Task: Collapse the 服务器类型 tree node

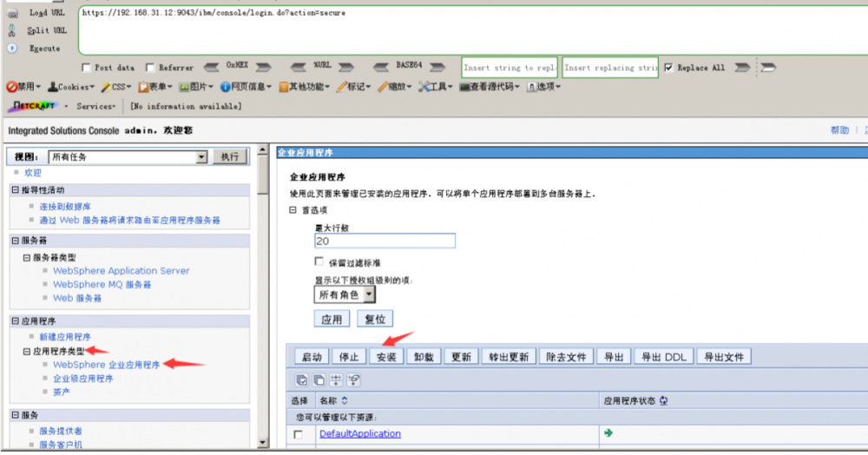Action: point(27,257)
